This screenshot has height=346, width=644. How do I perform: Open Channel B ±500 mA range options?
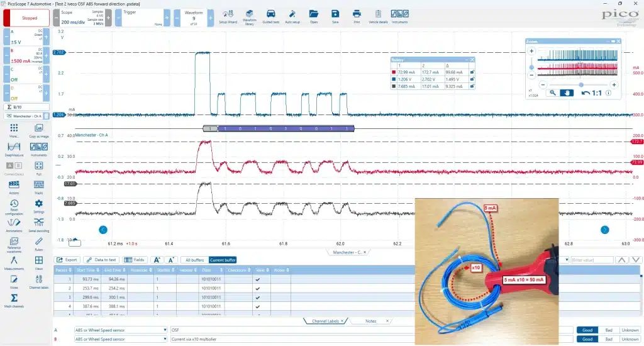(x=26, y=55)
